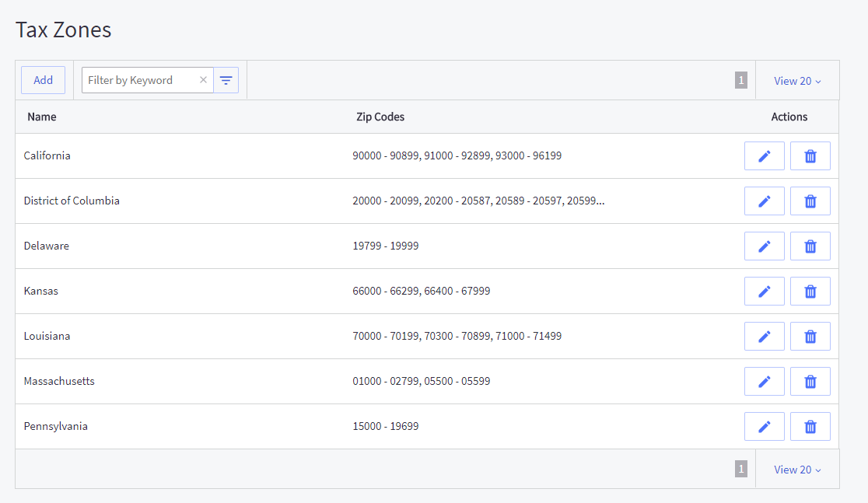Click zip codes 01000 - 02799, 05500 - 05599

coord(422,381)
